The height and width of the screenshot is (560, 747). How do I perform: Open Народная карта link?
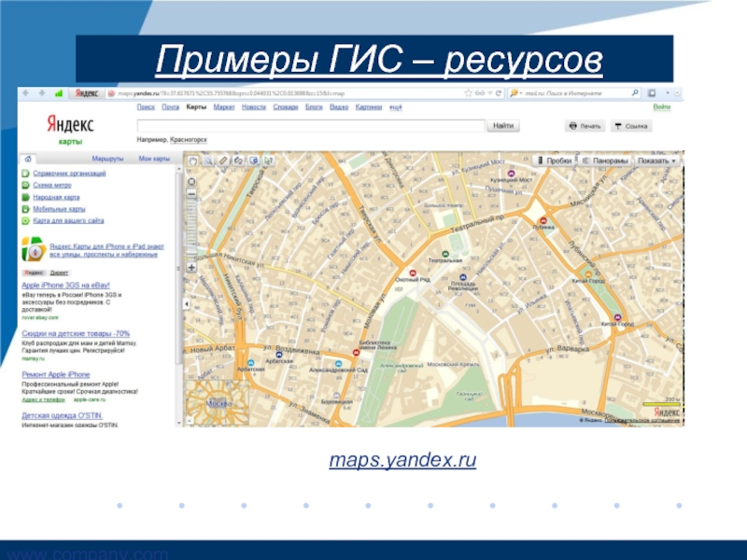pos(56,197)
